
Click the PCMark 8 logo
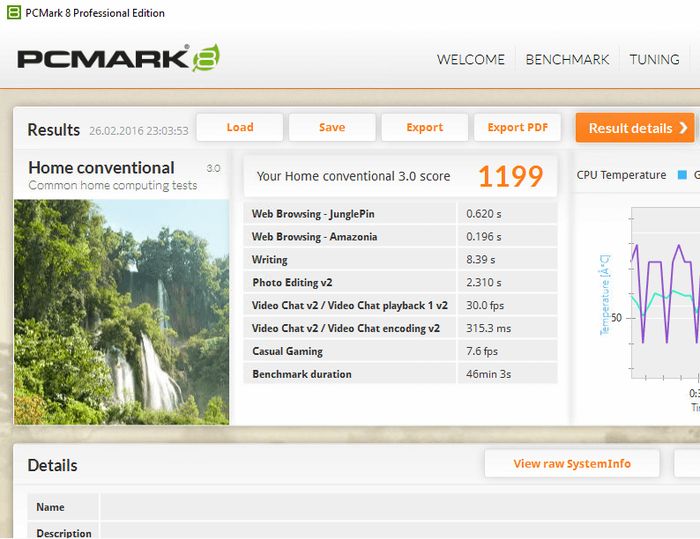(119, 58)
